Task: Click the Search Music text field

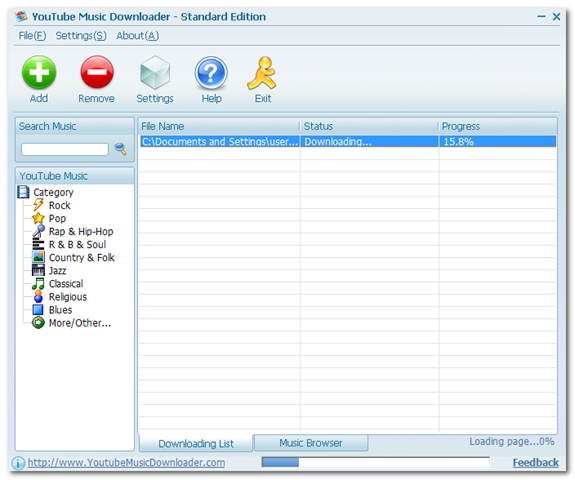Action: (65, 149)
